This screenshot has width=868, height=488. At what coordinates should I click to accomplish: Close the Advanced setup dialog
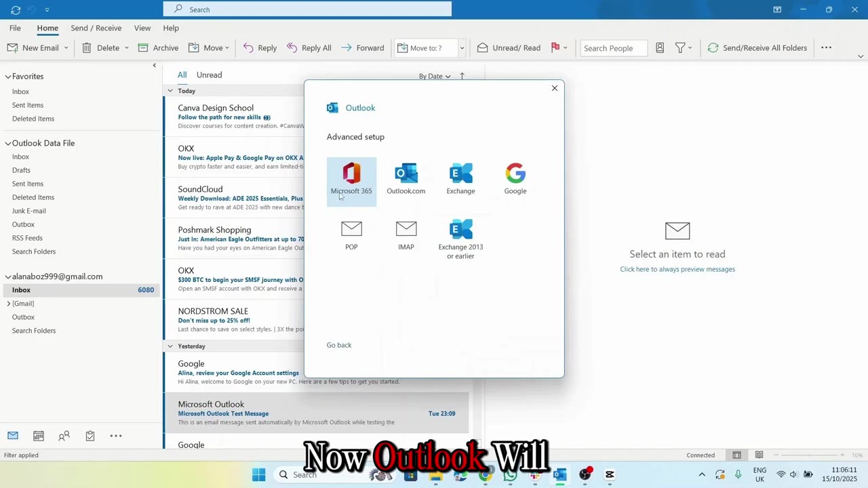[554, 88]
